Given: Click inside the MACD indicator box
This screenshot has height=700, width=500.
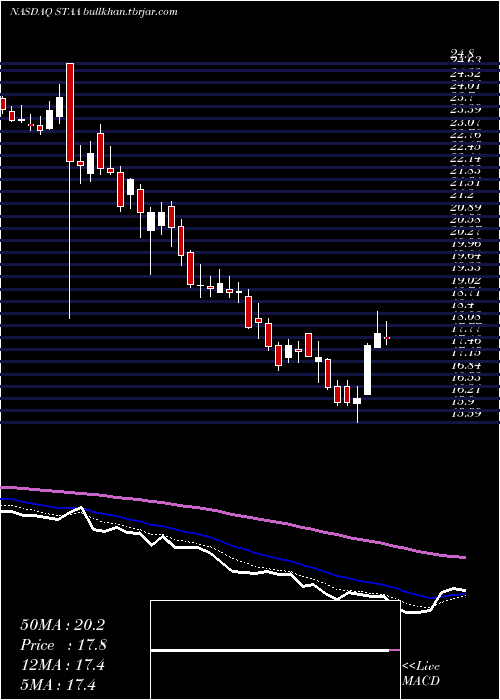Looking at the screenshot, I should coord(275,650).
